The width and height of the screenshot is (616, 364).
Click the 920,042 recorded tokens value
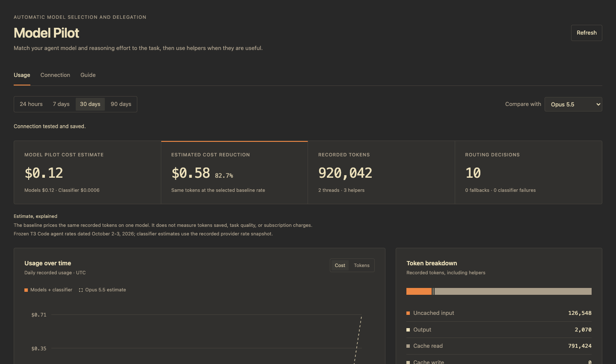coord(345,173)
